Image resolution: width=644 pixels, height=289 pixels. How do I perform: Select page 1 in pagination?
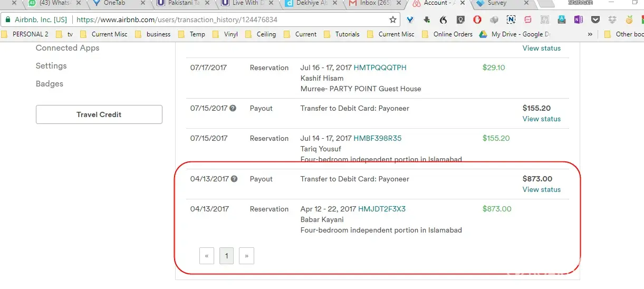tap(226, 256)
